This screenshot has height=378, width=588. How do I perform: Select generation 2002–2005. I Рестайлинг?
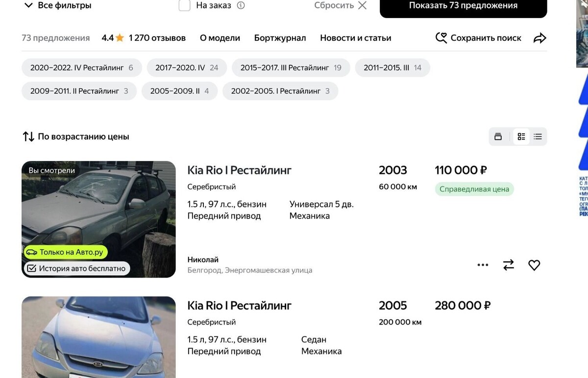coord(280,91)
